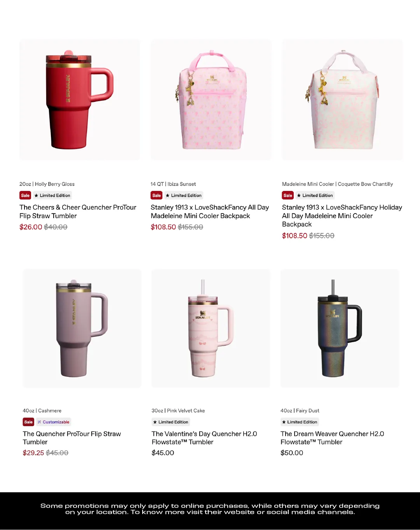Image resolution: width=420 pixels, height=530 pixels.
Task: Click the Cheers & Cheer Quencher ProTour title
Action: pos(78,212)
